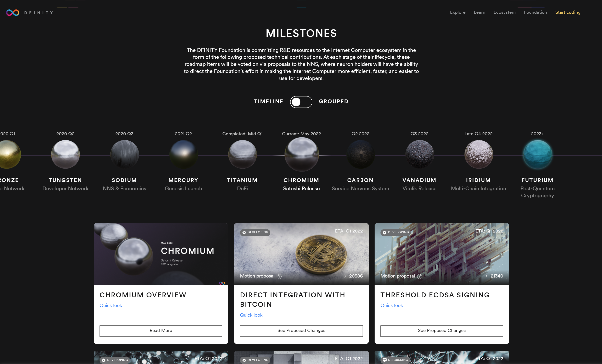Screen dimensions: 602x364
Task: Select the Titanium milestone sphere
Action: pyautogui.click(x=243, y=154)
